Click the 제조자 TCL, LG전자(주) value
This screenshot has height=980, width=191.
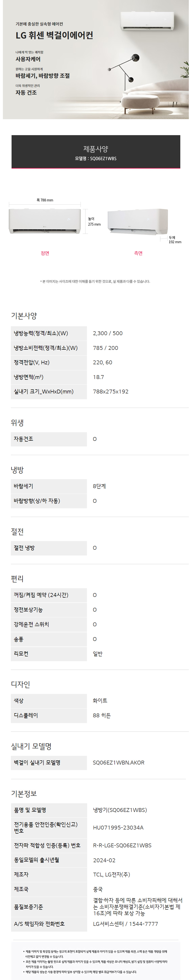pyautogui.click(x=112, y=875)
